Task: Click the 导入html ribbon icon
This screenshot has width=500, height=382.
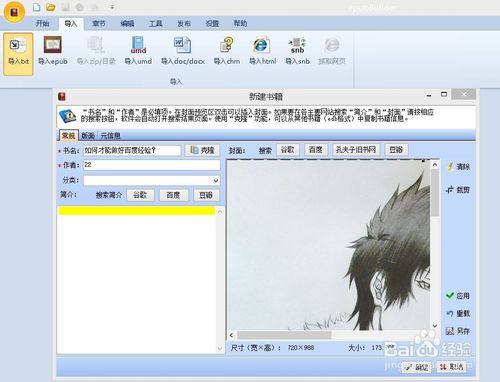Action: pyautogui.click(x=262, y=51)
